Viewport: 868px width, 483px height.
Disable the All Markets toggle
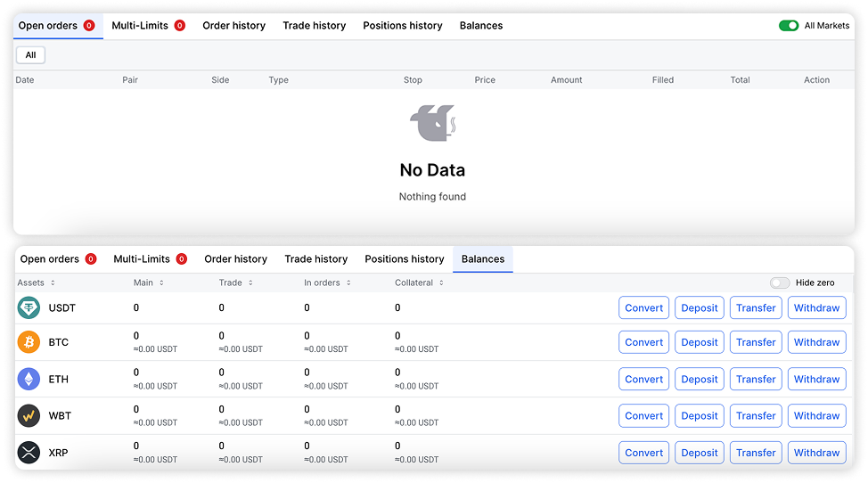pyautogui.click(x=789, y=26)
